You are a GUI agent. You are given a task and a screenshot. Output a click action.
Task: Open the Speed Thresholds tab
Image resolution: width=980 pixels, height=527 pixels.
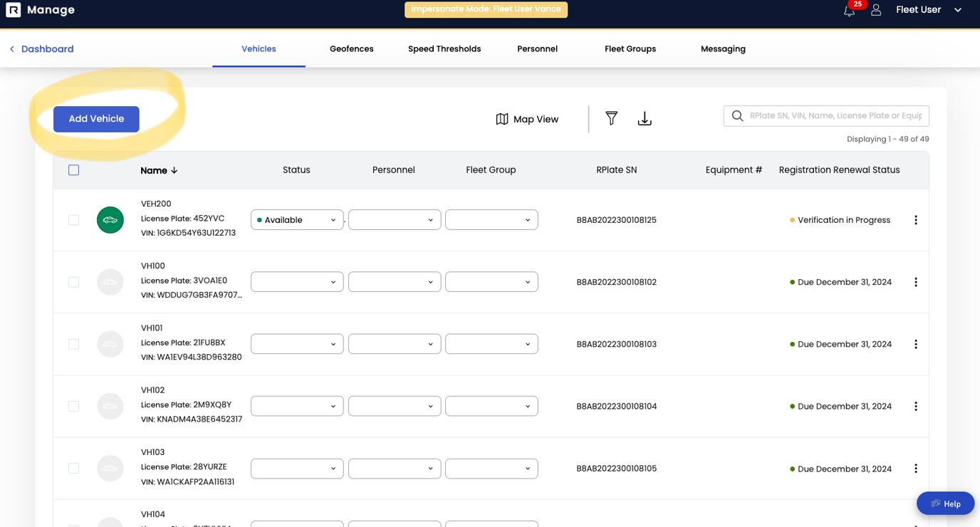coord(444,49)
